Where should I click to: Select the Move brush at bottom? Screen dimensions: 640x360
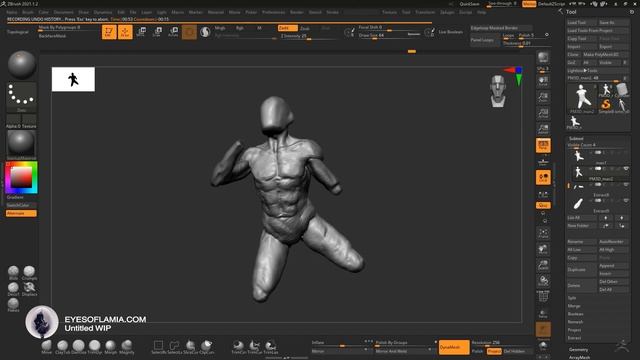point(47,347)
